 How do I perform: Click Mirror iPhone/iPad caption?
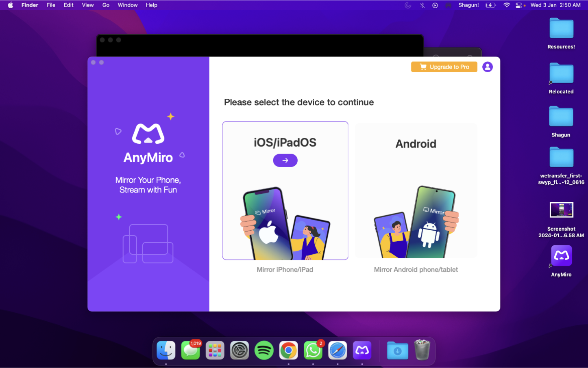click(x=285, y=270)
